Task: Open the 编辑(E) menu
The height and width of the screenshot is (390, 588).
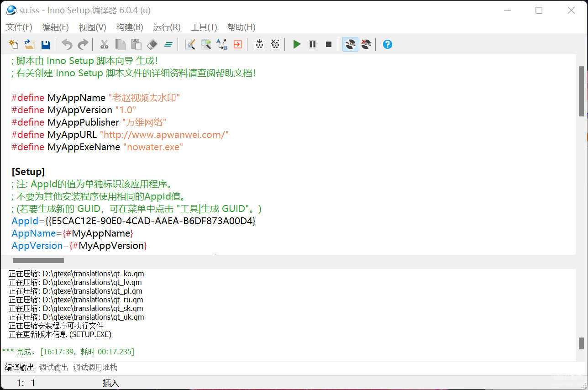Action: (56, 27)
